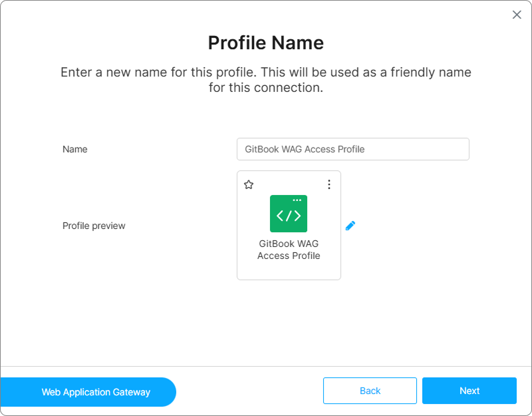
Task: Close the Profile Name dialog
Action: pos(517,15)
